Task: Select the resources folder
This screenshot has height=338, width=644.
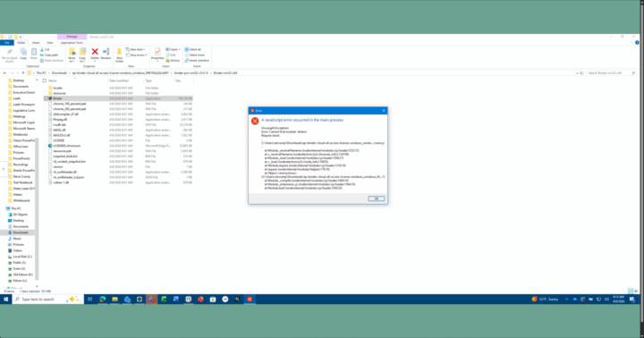Action: point(60,93)
